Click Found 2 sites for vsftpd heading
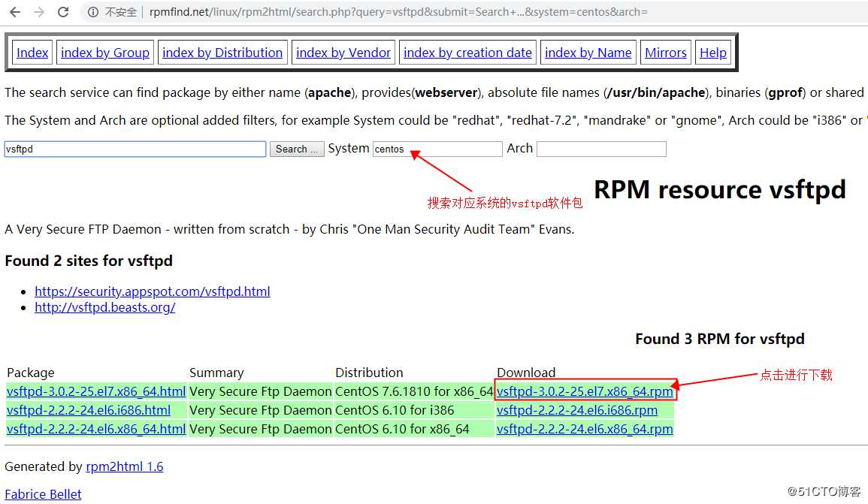 pyautogui.click(x=89, y=261)
